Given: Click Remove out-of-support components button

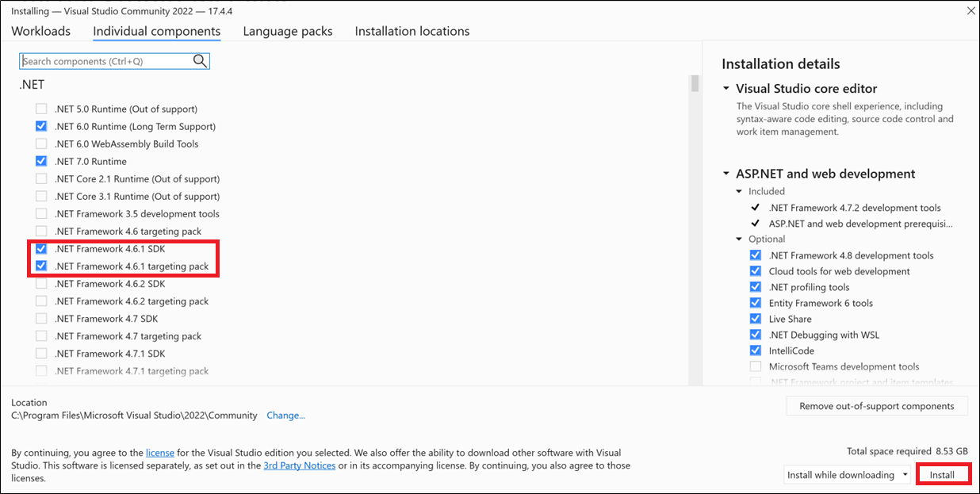Looking at the screenshot, I should coord(877,406).
